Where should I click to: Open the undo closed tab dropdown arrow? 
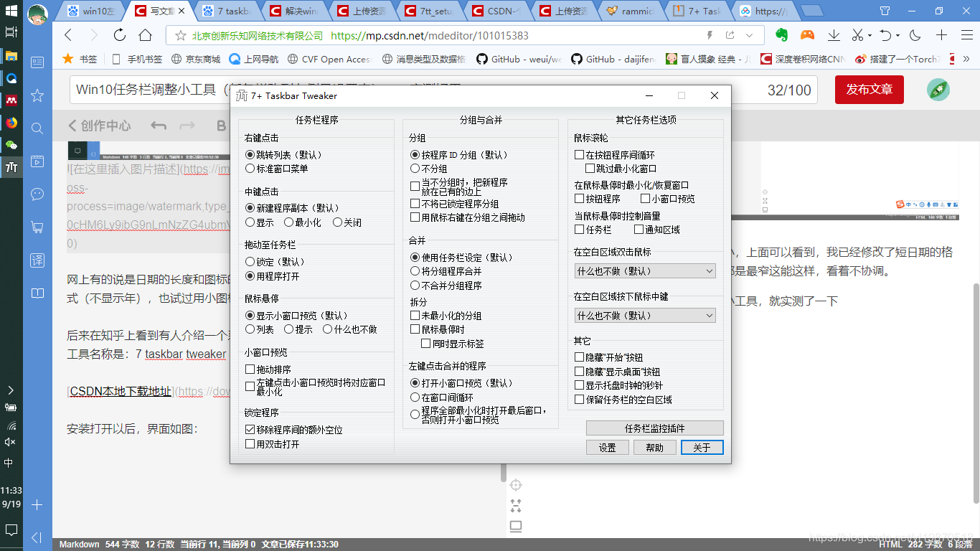point(897,35)
